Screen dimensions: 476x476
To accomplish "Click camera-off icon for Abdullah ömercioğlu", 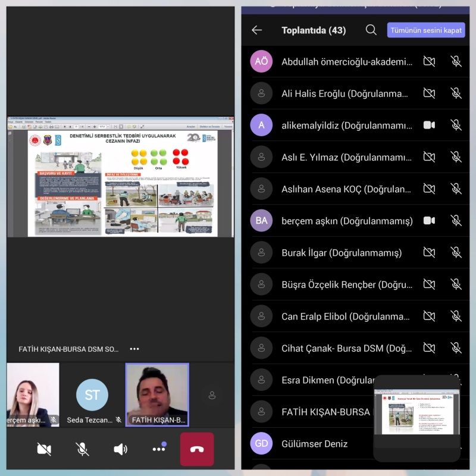I will (x=429, y=61).
